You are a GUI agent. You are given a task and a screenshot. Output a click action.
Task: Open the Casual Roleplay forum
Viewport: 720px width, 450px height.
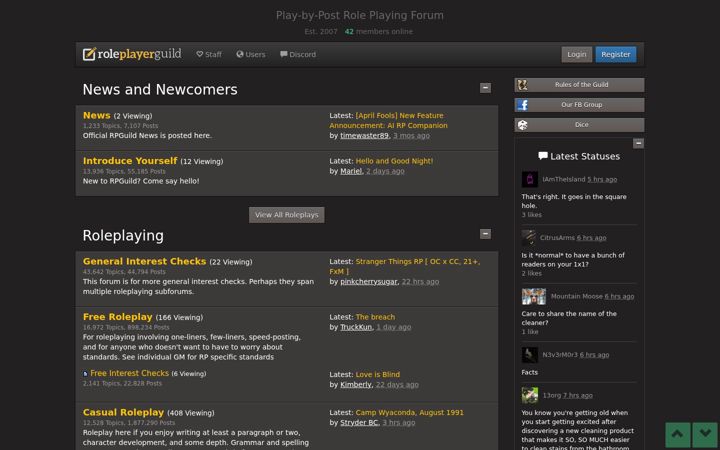pos(124,412)
